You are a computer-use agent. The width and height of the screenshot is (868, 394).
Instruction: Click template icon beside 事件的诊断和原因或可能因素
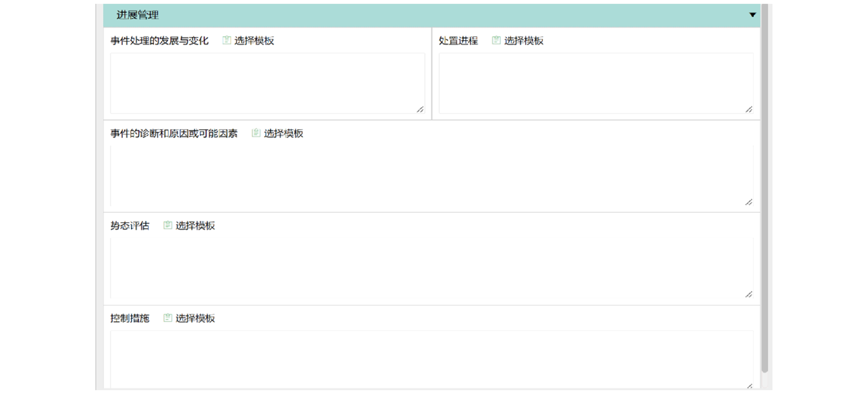click(x=256, y=133)
